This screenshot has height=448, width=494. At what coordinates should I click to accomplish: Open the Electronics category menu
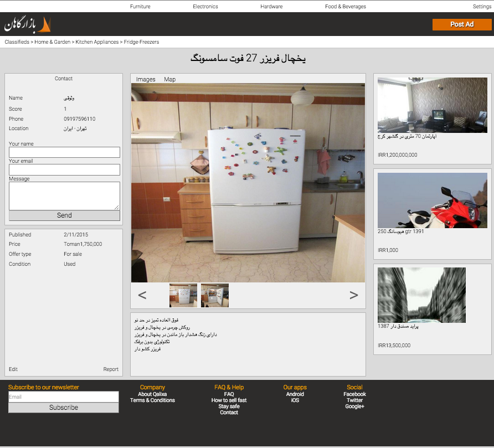pyautogui.click(x=205, y=7)
